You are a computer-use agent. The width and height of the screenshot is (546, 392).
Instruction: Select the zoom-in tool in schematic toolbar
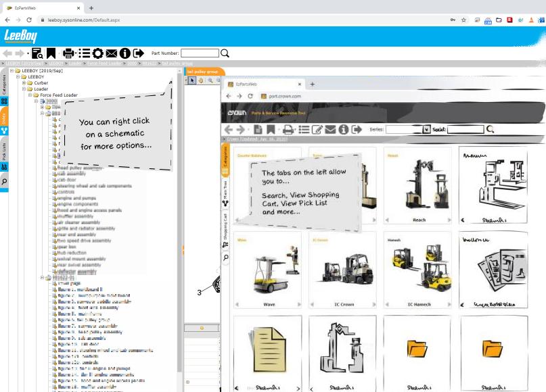point(210,80)
